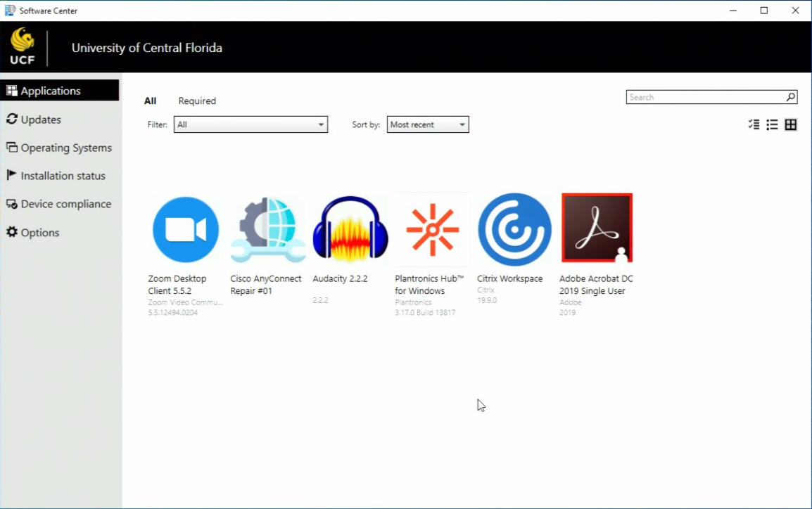Viewport: 812px width, 509px height.
Task: Switch to multi-select mode view icon
Action: click(754, 124)
